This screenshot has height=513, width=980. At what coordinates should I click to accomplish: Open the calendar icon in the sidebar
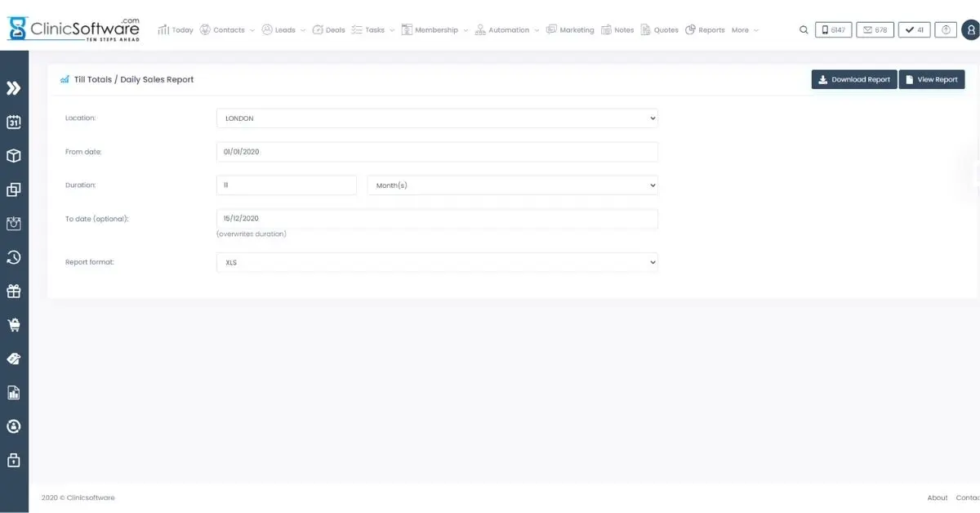click(x=13, y=121)
